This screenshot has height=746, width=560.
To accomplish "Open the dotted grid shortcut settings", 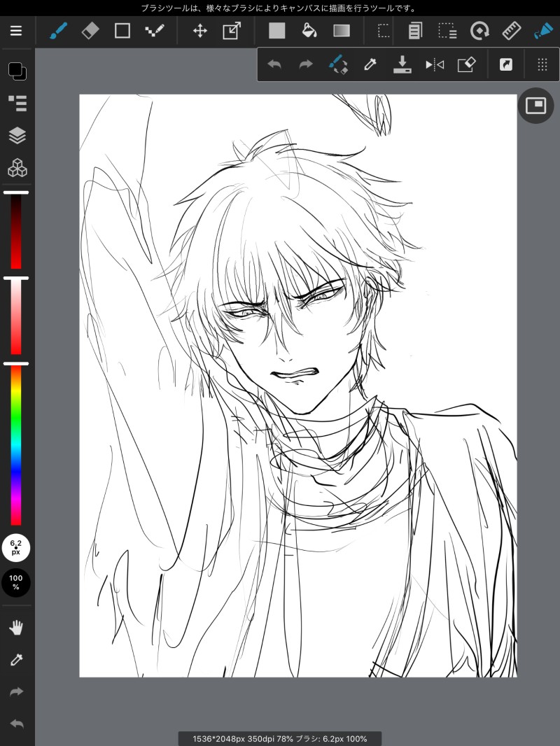I will [x=542, y=64].
